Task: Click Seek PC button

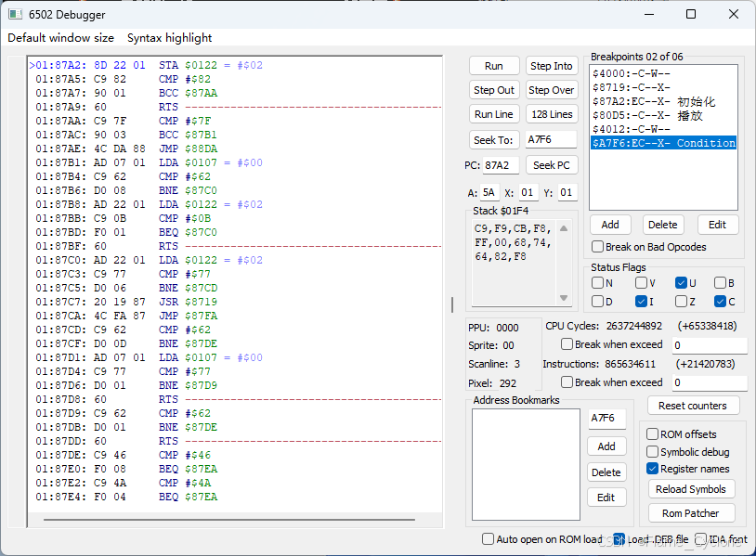Action: (x=551, y=165)
